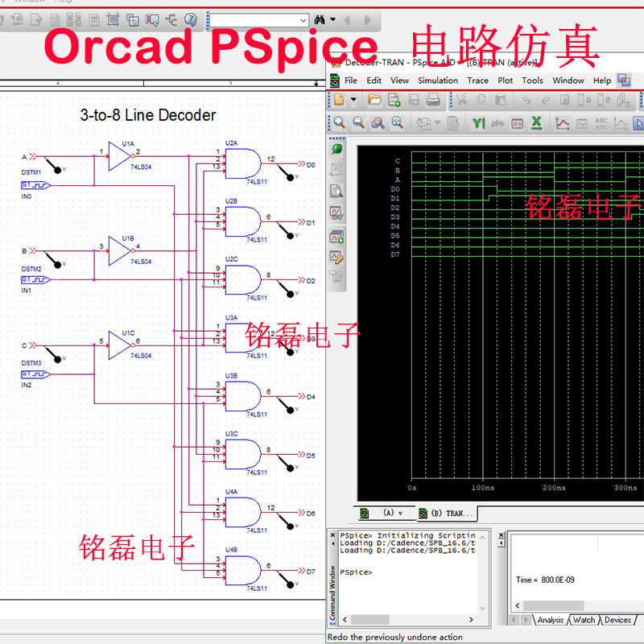Screen dimensions: 644x644
Task: Close the Command Window pane
Action: 332,535
